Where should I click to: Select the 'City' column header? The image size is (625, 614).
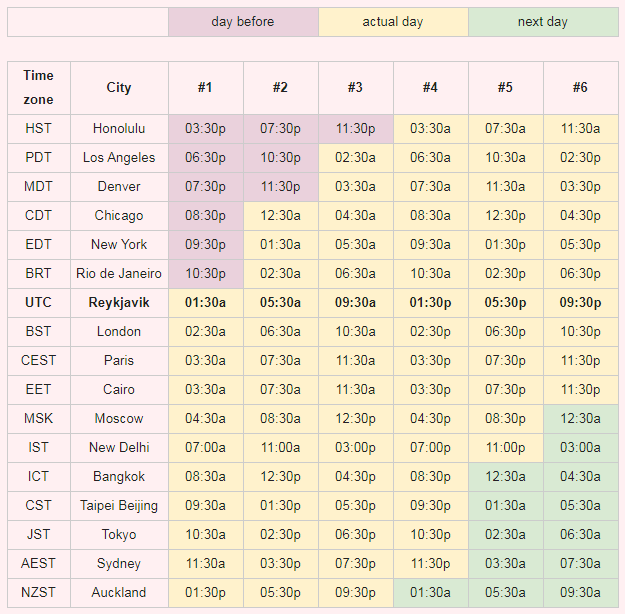(119, 88)
